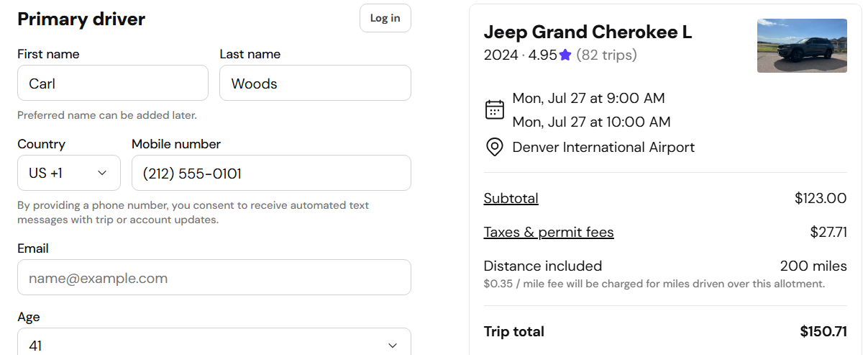Click the calendar icon beside trip dates
868x355 pixels.
(494, 109)
